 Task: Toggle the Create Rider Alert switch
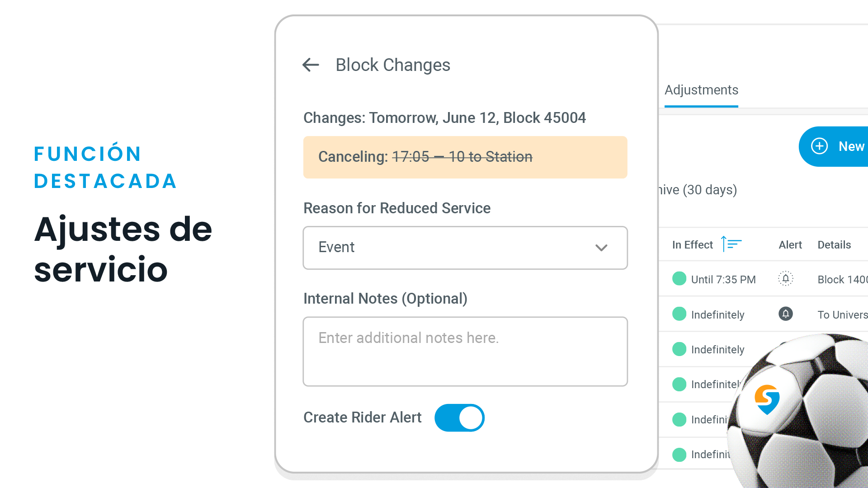click(459, 418)
